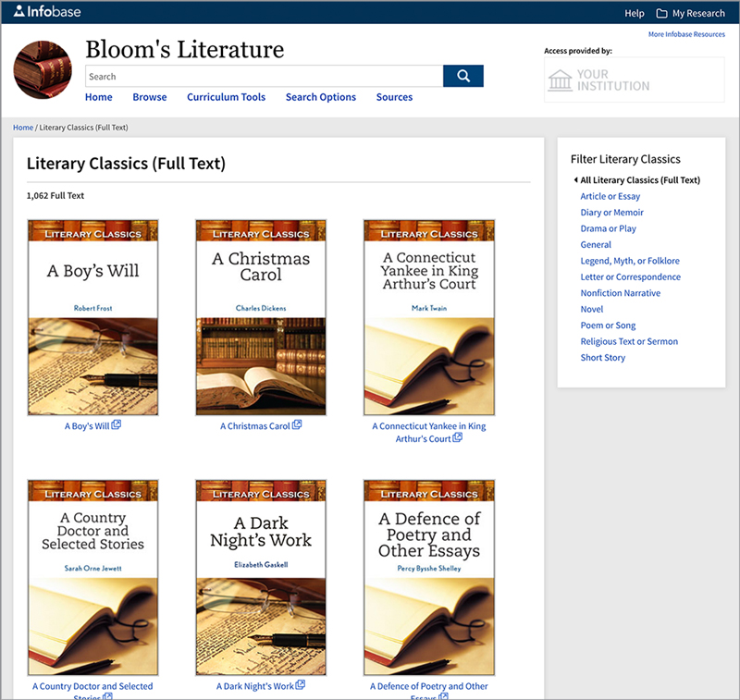Filter by Religious Text or Sermon
The image size is (740, 700).
coord(629,341)
